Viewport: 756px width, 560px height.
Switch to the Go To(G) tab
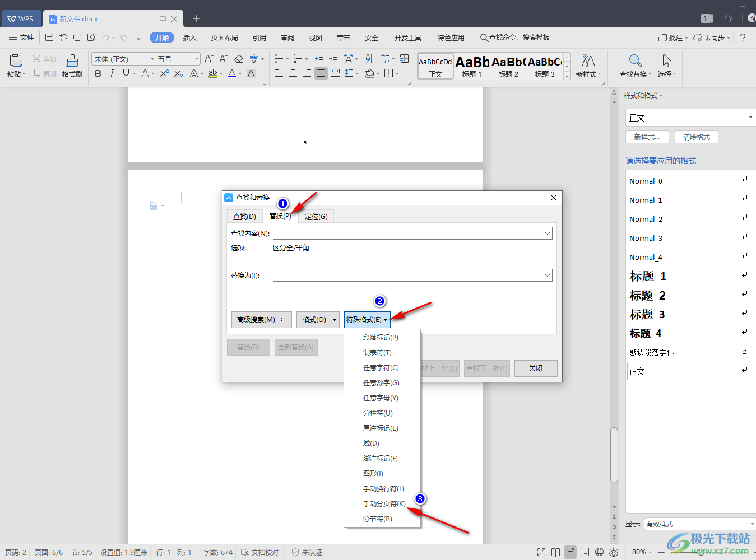coord(316,216)
